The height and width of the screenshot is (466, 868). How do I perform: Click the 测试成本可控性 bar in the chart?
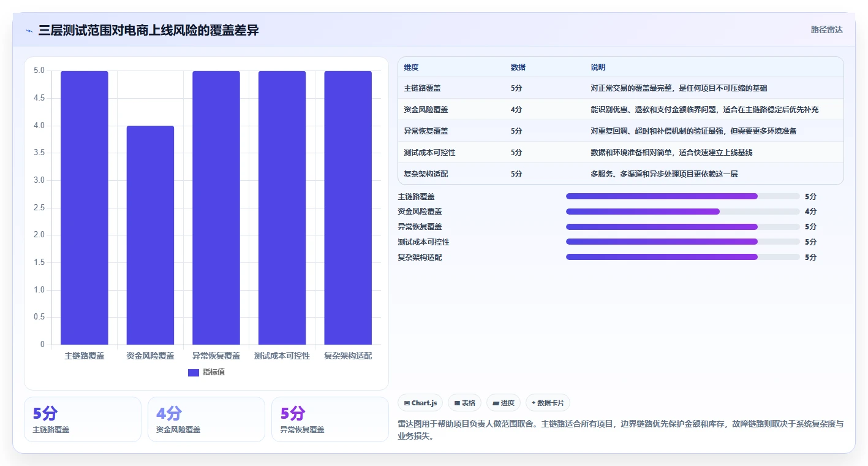click(x=282, y=208)
